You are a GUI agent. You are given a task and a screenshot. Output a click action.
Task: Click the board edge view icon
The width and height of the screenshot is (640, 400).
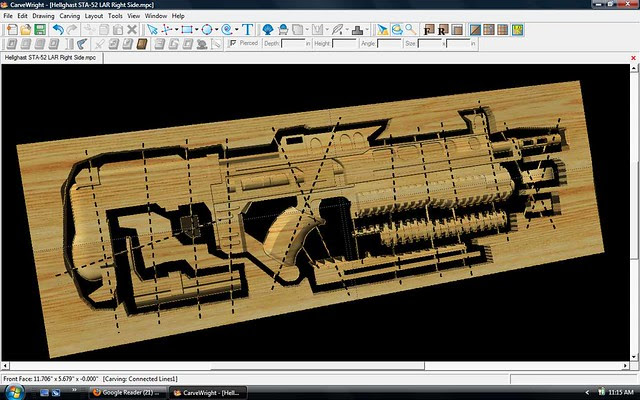click(x=458, y=29)
